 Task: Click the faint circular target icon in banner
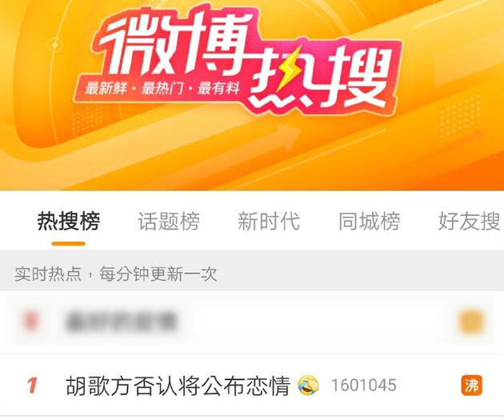click(56, 44)
